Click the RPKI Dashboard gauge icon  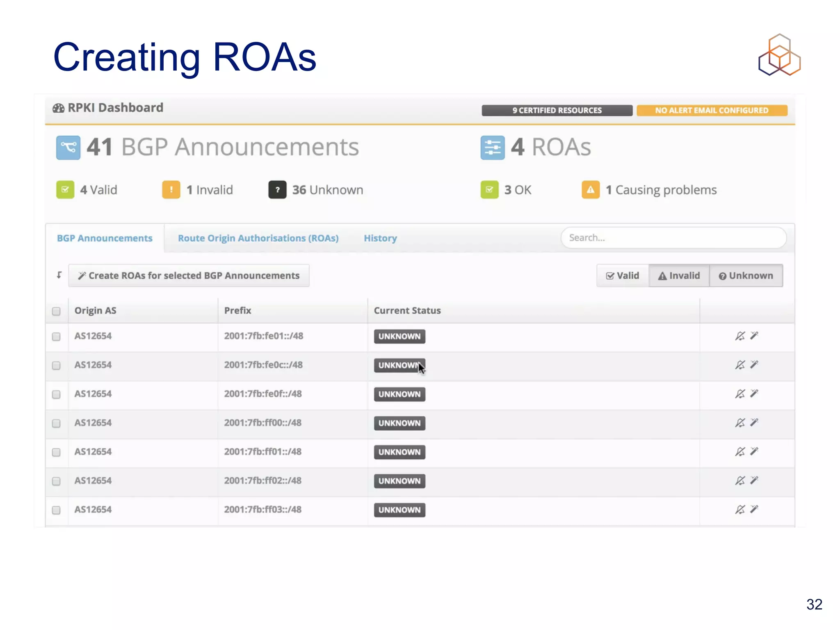tap(58, 108)
